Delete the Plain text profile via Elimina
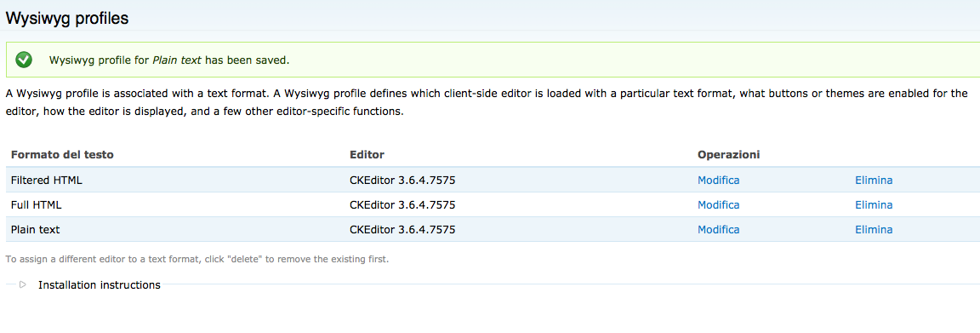This screenshot has width=980, height=333. tap(874, 230)
